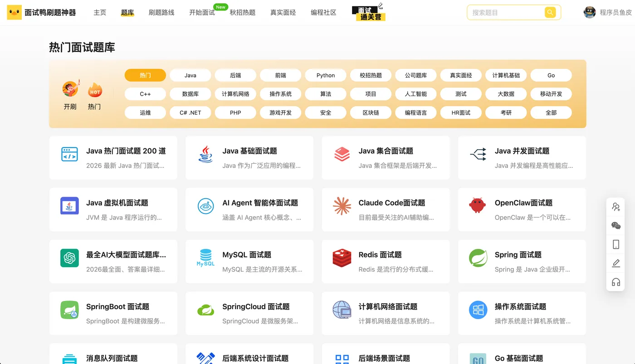The image size is (635, 364).
Task: Open the 秋招热题 nav item
Action: pos(243,13)
